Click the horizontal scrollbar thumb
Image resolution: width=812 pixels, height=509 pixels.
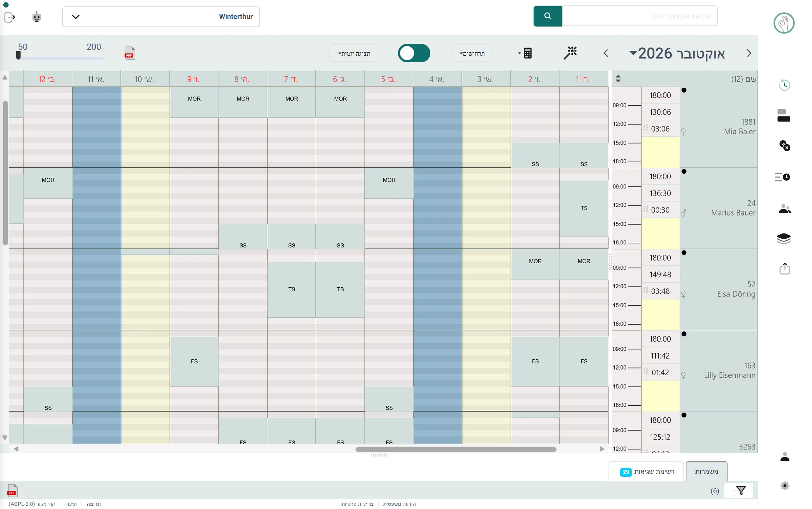click(x=456, y=449)
